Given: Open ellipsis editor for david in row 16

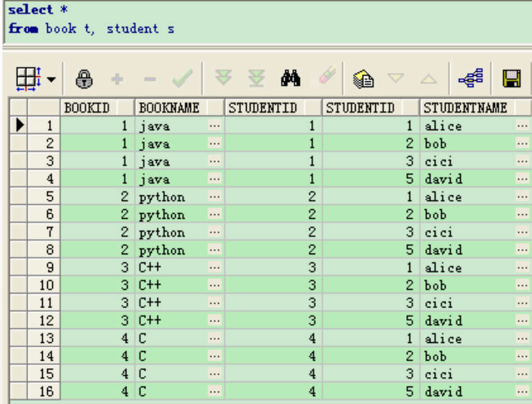Looking at the screenshot, I should pos(522,392).
